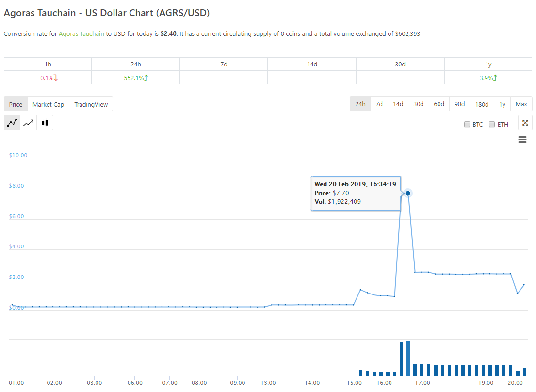Switch to the plain trend line chart icon
Image resolution: width=536 pixels, height=392 pixels.
pyautogui.click(x=28, y=123)
